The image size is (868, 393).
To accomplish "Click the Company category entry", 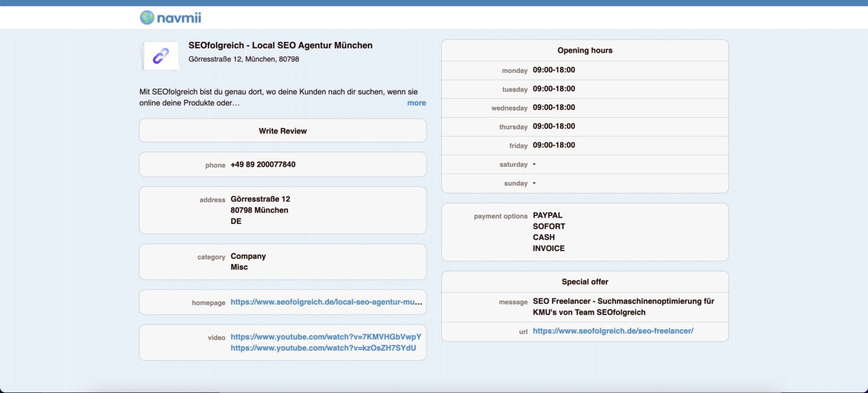I will [x=248, y=256].
